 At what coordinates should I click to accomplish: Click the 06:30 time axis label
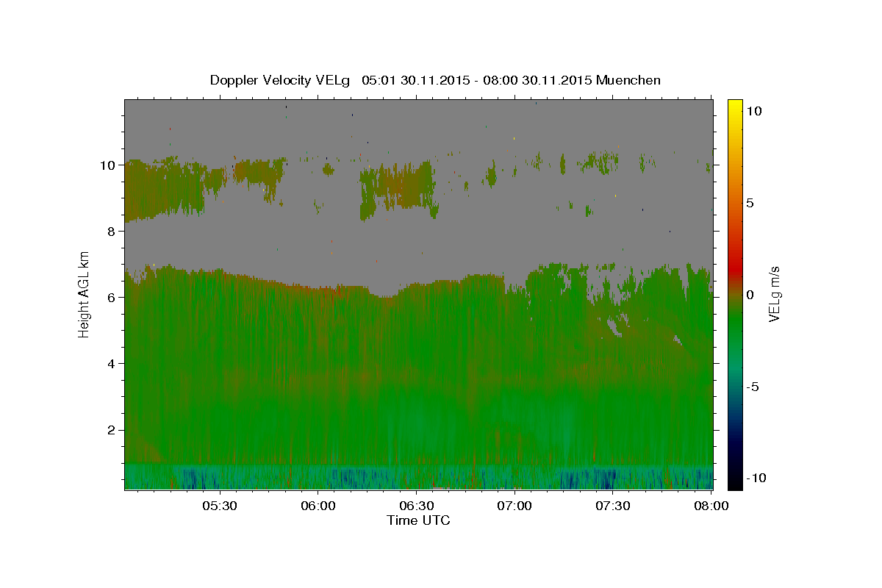[416, 506]
